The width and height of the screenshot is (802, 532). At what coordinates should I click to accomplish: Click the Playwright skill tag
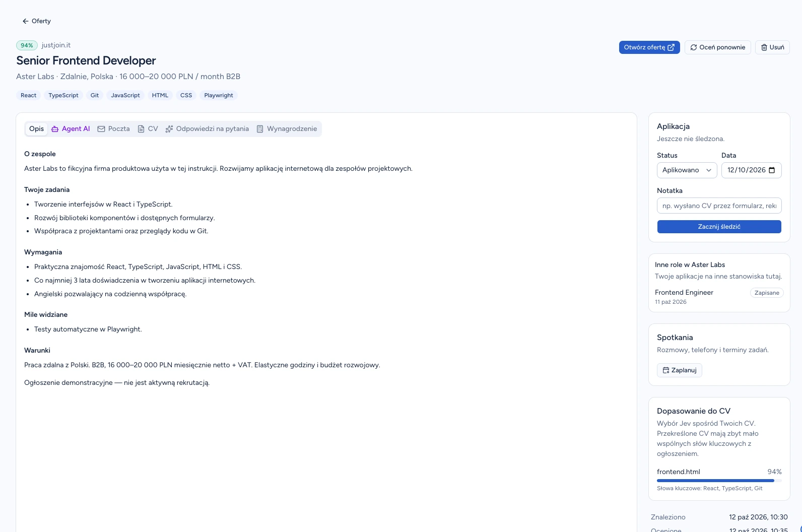click(x=219, y=95)
